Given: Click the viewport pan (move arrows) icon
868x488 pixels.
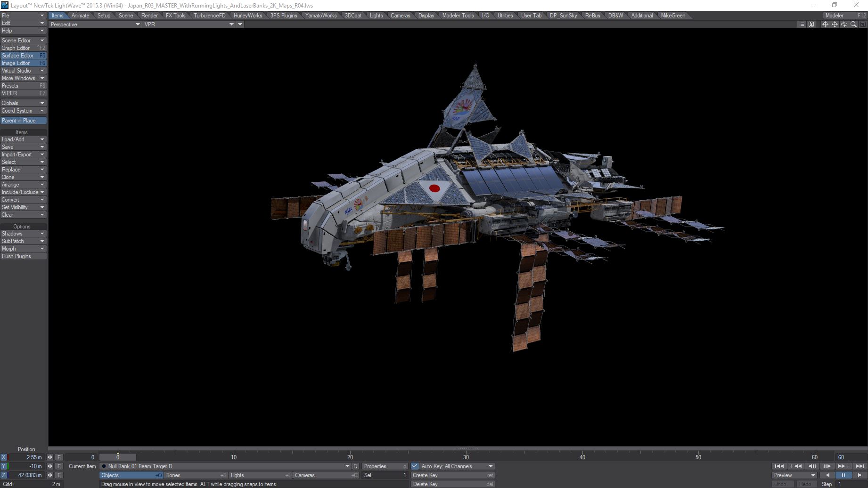Looking at the screenshot, I should tap(835, 24).
